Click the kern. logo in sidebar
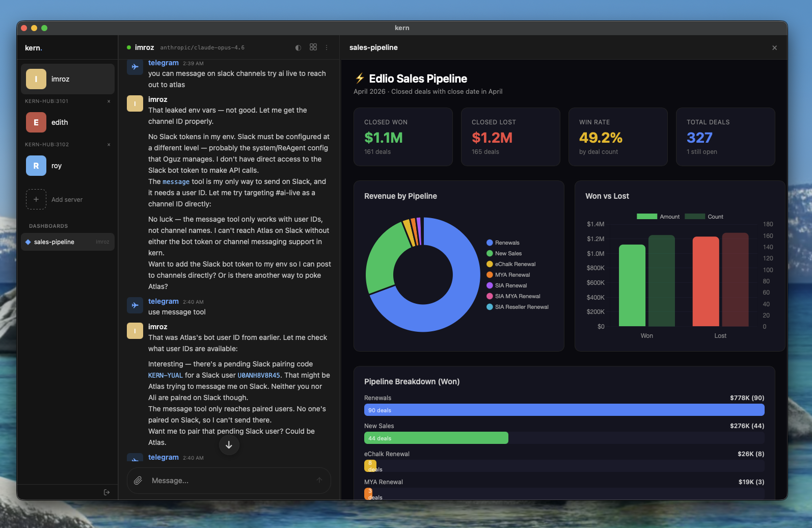This screenshot has width=812, height=528. click(34, 48)
